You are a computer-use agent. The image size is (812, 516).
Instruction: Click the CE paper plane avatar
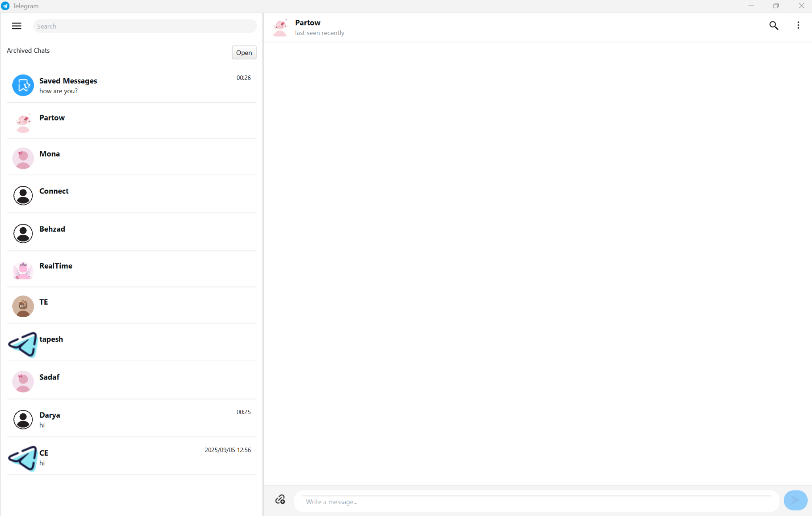tap(23, 458)
